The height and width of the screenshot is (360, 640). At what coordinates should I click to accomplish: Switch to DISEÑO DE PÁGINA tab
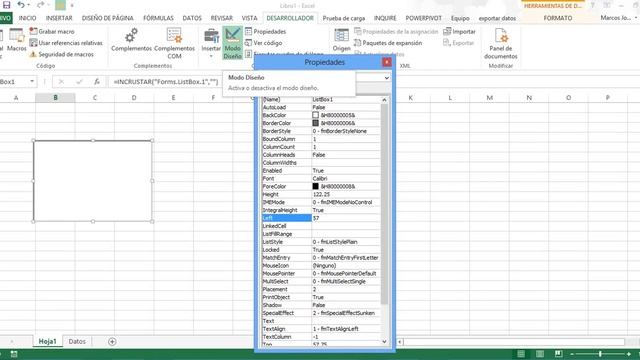pyautogui.click(x=107, y=18)
